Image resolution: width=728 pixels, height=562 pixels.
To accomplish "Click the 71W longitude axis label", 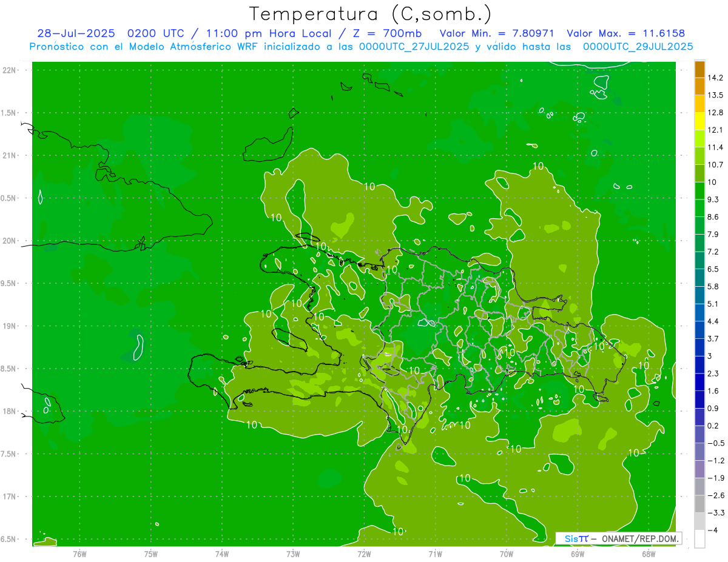I will tap(435, 554).
